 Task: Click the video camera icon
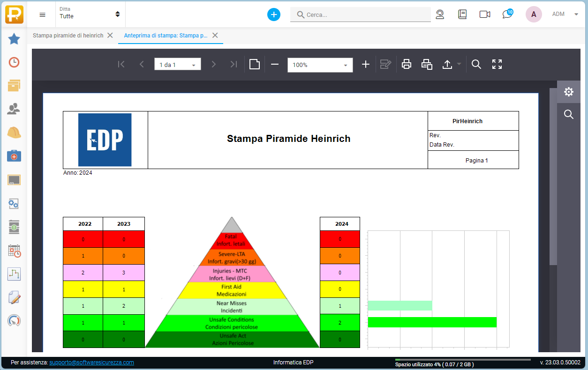pos(485,15)
